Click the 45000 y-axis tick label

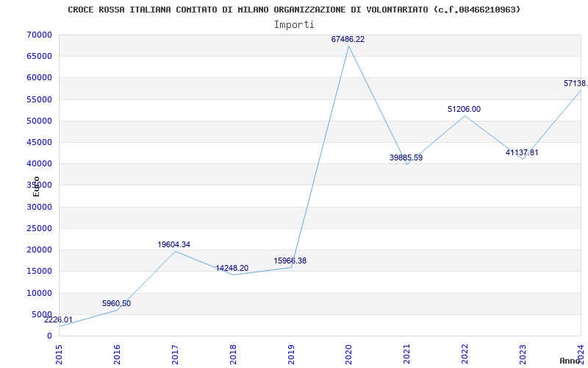(40, 142)
